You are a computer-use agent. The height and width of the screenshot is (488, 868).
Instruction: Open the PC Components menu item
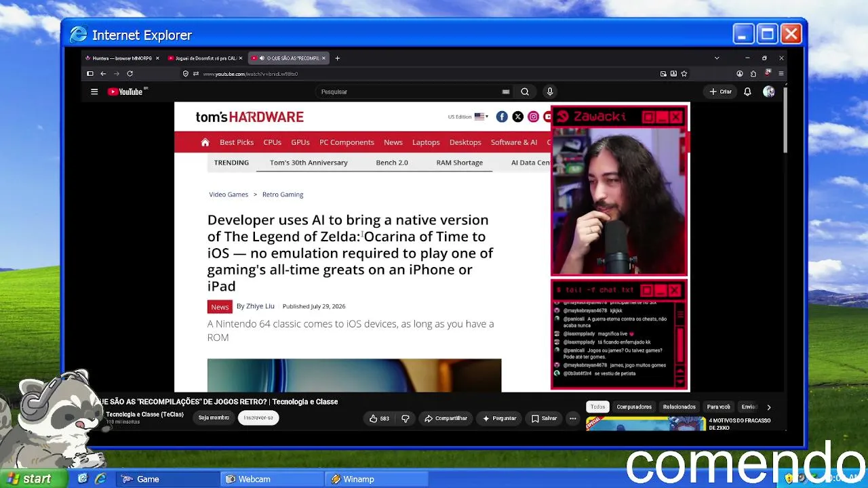point(347,142)
